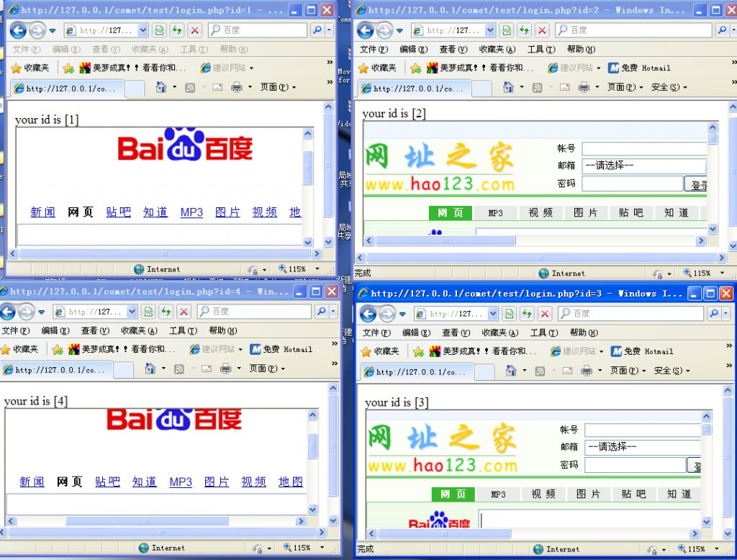Click 帐号 input field in id=2 window
Viewport: 737px width, 560px height.
(x=644, y=149)
